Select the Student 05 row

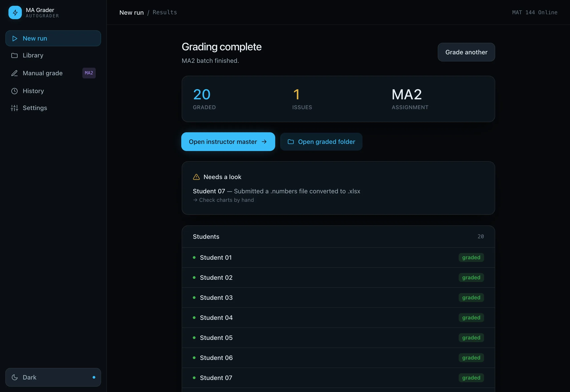click(x=338, y=338)
